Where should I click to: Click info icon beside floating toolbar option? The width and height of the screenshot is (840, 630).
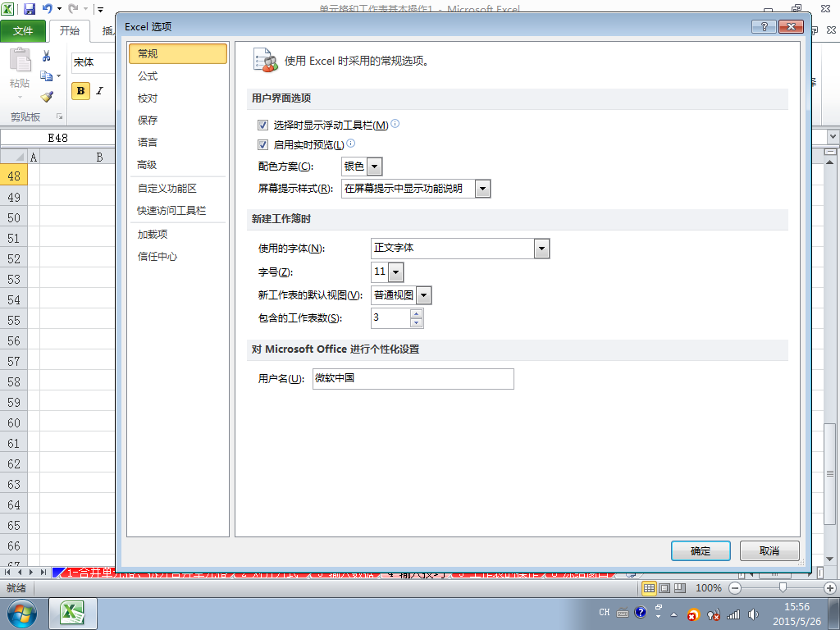point(395,123)
